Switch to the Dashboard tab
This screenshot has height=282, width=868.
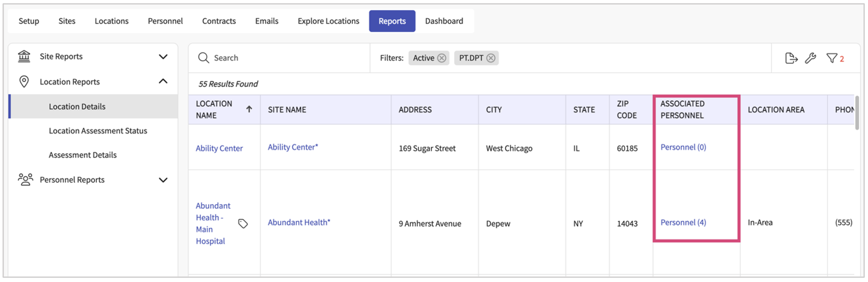[444, 21]
